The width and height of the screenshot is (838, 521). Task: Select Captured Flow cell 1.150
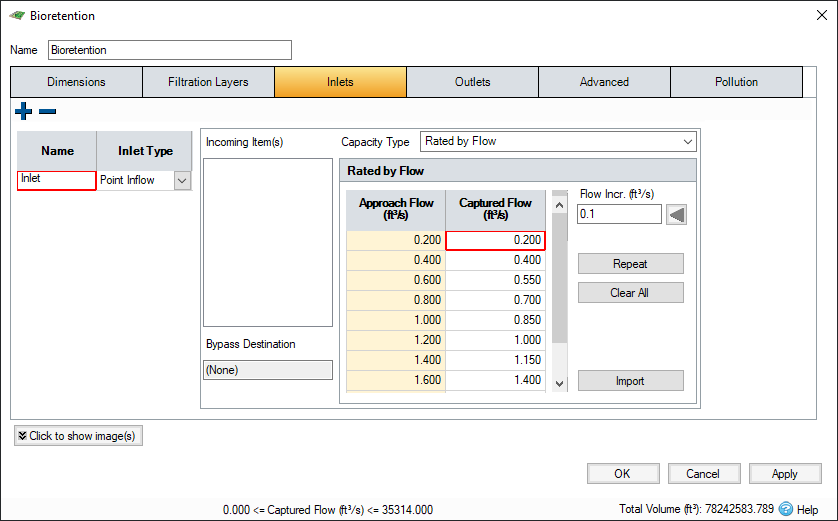click(495, 360)
